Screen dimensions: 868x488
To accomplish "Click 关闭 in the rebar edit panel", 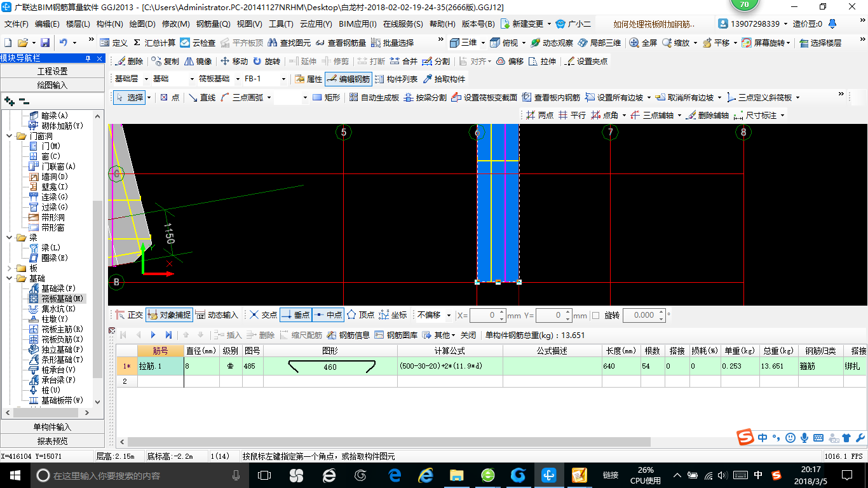I will tap(468, 335).
